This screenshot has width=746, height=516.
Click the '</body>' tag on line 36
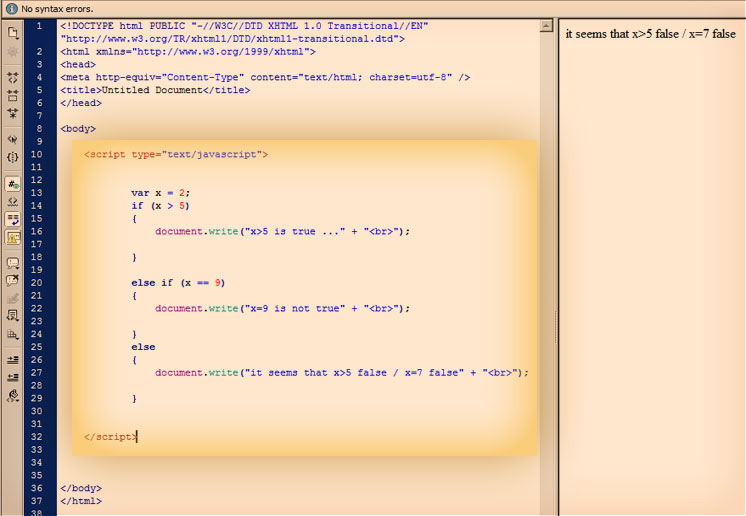click(81, 488)
